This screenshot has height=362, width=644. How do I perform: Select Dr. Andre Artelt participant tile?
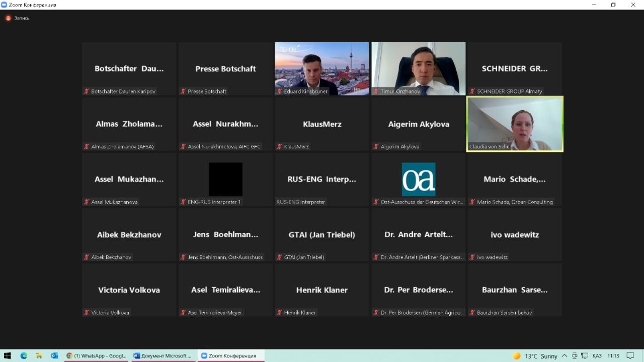coord(419,235)
